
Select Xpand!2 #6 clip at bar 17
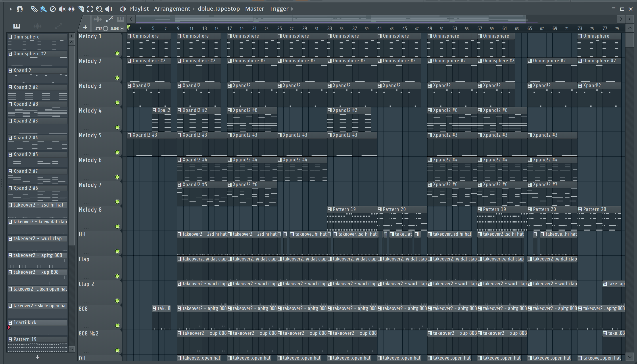pyautogui.click(x=252, y=193)
